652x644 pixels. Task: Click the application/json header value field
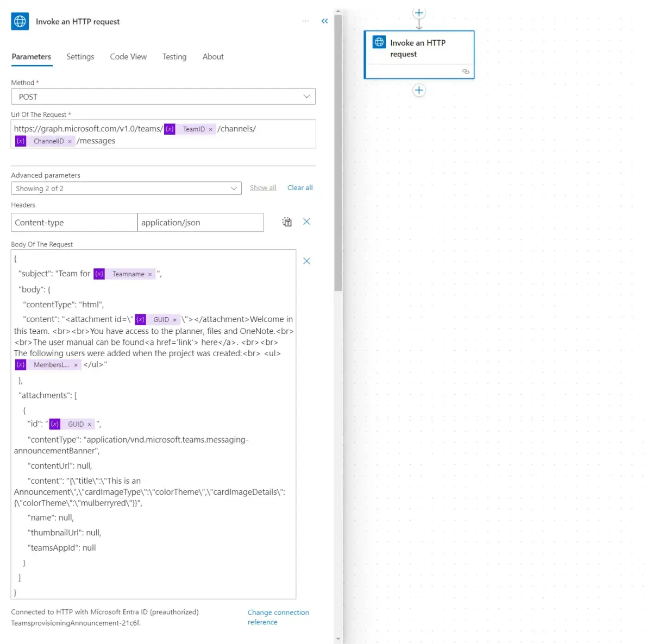pos(200,223)
